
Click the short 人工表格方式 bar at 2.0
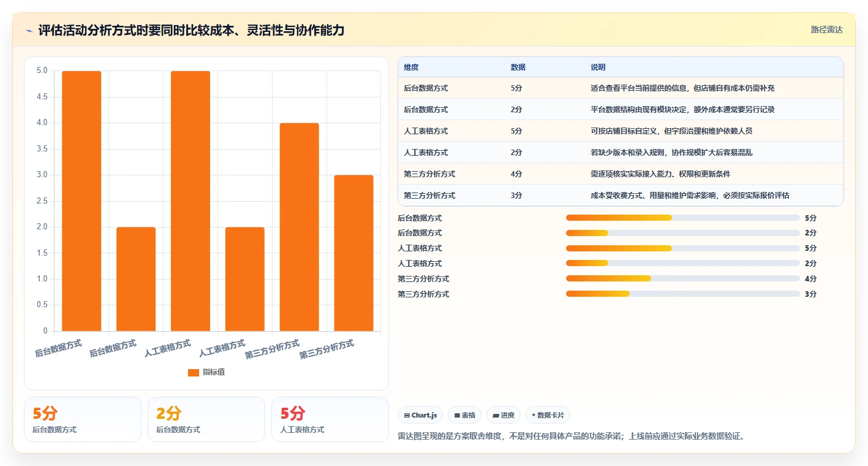click(x=245, y=279)
